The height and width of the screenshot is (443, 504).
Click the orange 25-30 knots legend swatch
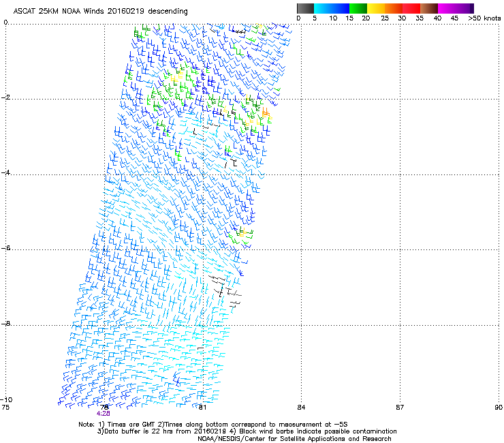coord(394,8)
